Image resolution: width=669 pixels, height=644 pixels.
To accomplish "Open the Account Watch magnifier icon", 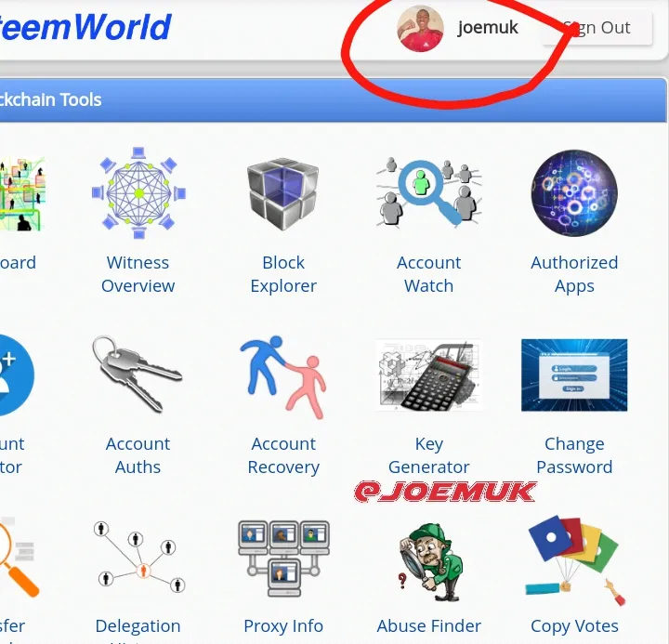I will [428, 192].
